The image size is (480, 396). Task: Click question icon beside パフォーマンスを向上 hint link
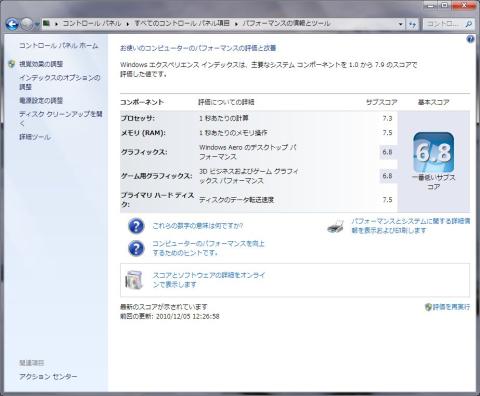tap(136, 248)
